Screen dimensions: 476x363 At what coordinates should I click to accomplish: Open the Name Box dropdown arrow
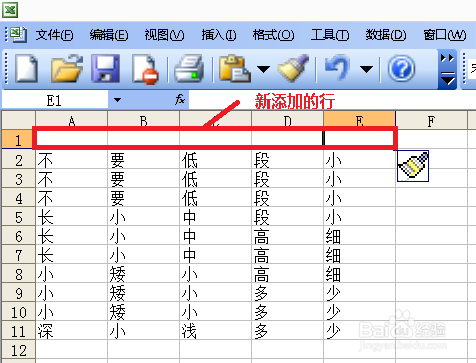coord(117,100)
